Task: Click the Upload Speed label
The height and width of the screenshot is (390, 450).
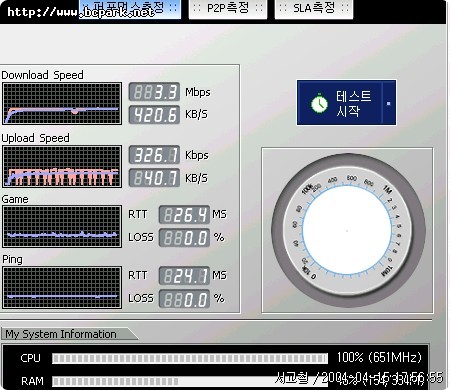Action: [35, 138]
